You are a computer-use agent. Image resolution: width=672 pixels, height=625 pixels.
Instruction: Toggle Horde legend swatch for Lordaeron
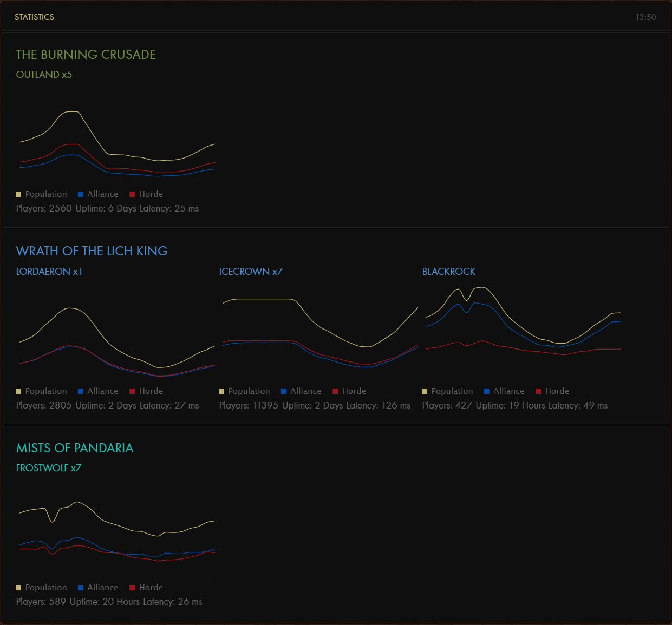[133, 391]
